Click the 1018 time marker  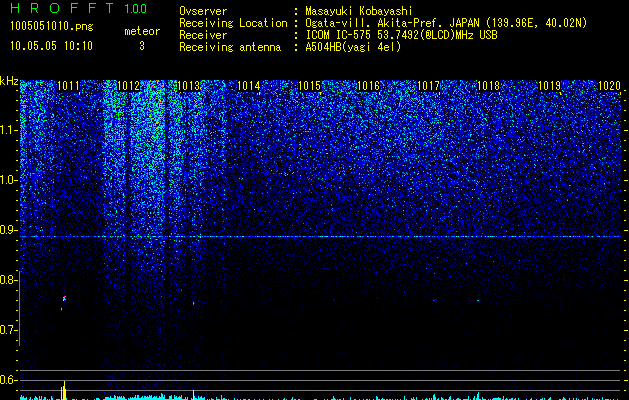[x=489, y=86]
